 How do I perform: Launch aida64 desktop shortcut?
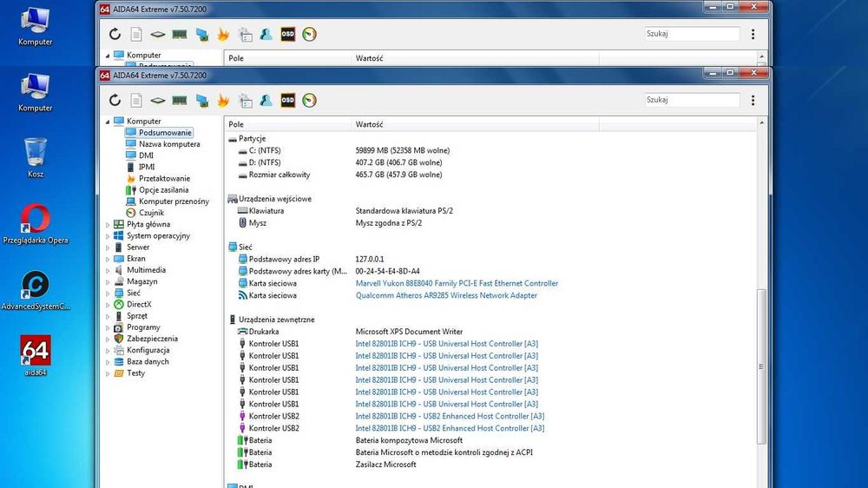tap(35, 356)
